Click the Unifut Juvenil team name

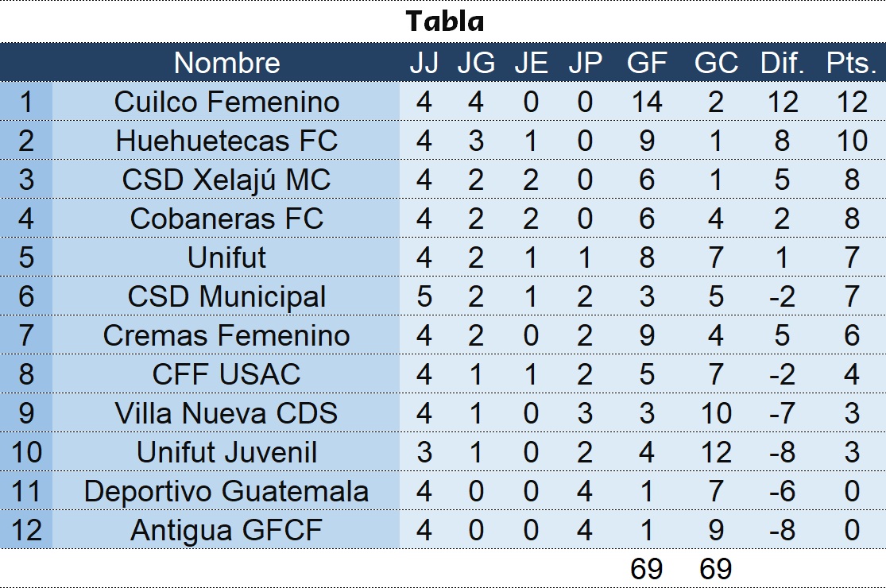coord(226,452)
